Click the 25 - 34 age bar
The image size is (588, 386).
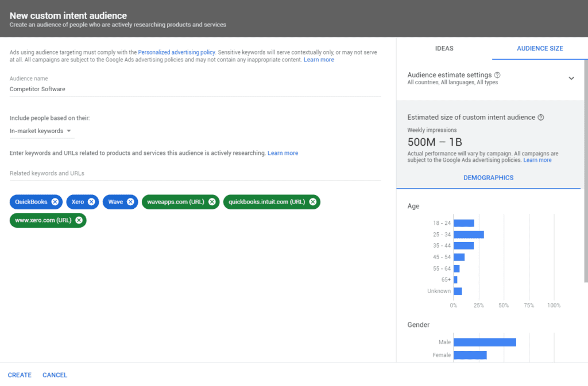coord(469,235)
